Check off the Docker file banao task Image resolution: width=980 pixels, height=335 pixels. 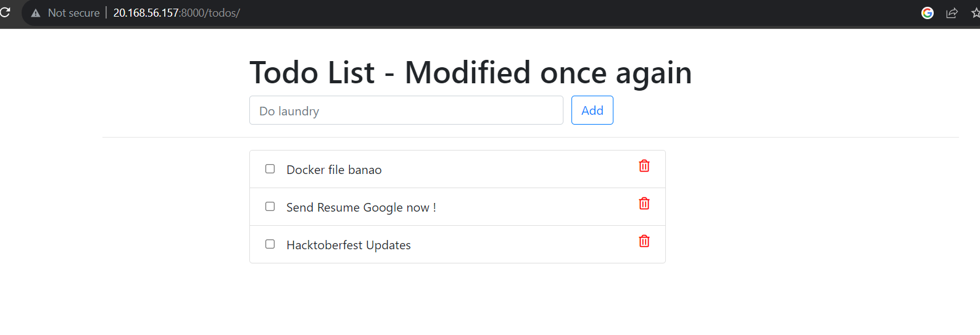(x=270, y=168)
